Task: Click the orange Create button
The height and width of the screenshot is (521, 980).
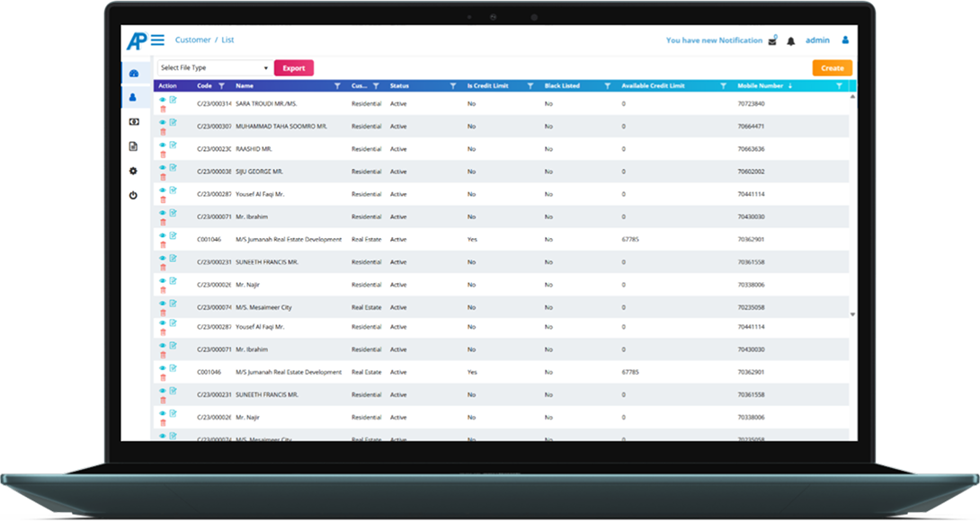Action: click(832, 68)
